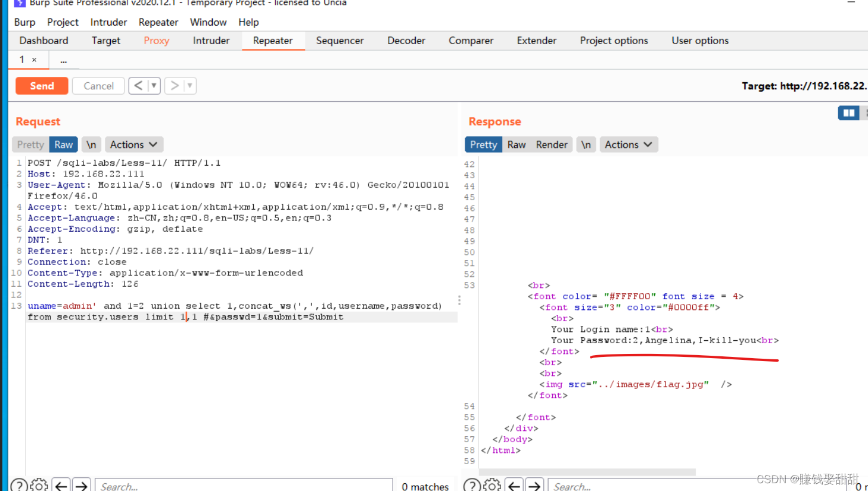Go to previous request search match
The width and height of the screenshot is (868, 491).
61,486
